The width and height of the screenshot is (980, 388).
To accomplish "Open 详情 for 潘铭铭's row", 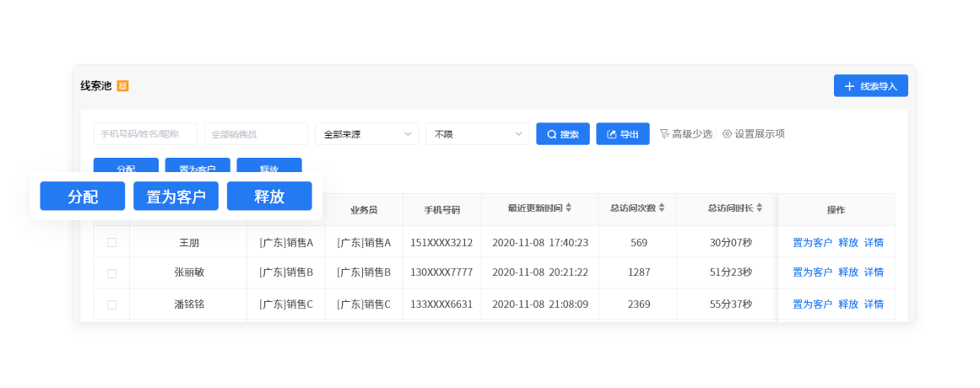I will click(x=874, y=304).
